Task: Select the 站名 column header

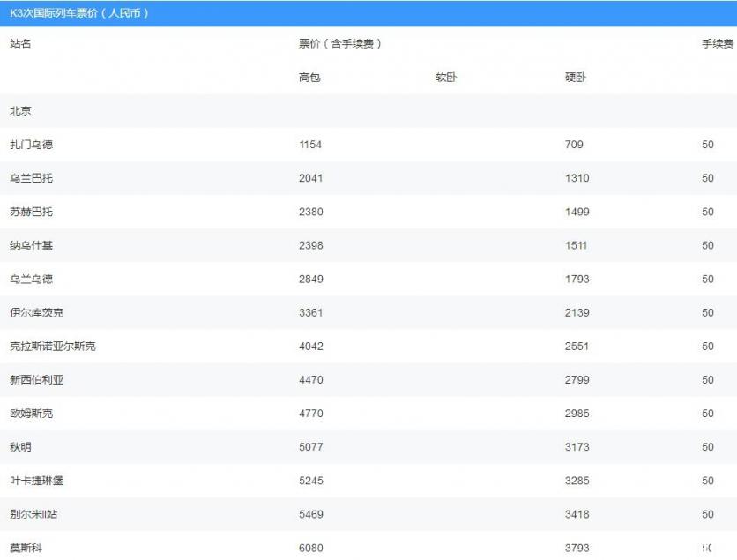Action: 20,44
